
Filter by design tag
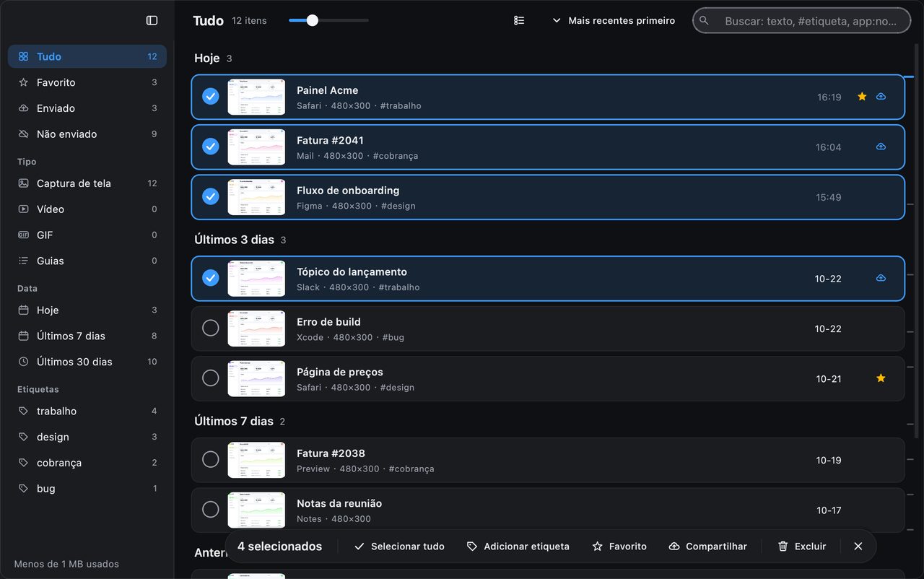pos(87,437)
